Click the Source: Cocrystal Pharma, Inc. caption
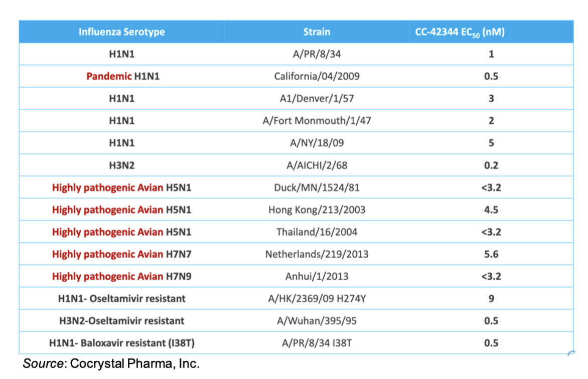Viewport: 588px width, 379px height. (x=111, y=364)
